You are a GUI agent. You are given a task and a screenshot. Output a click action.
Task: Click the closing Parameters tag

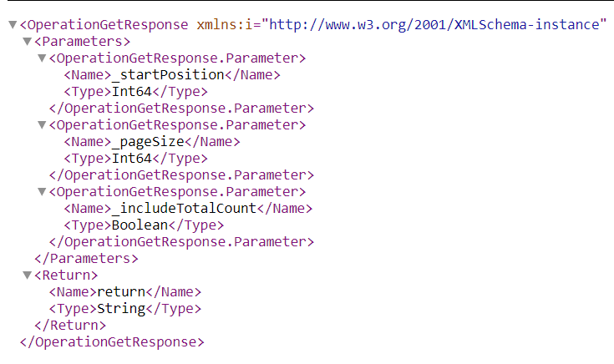pos(87,259)
